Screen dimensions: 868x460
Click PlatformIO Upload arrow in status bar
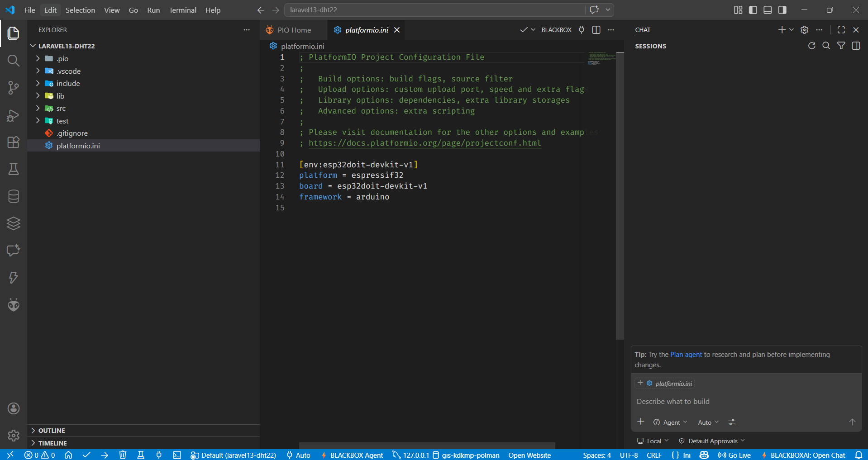tap(105, 455)
